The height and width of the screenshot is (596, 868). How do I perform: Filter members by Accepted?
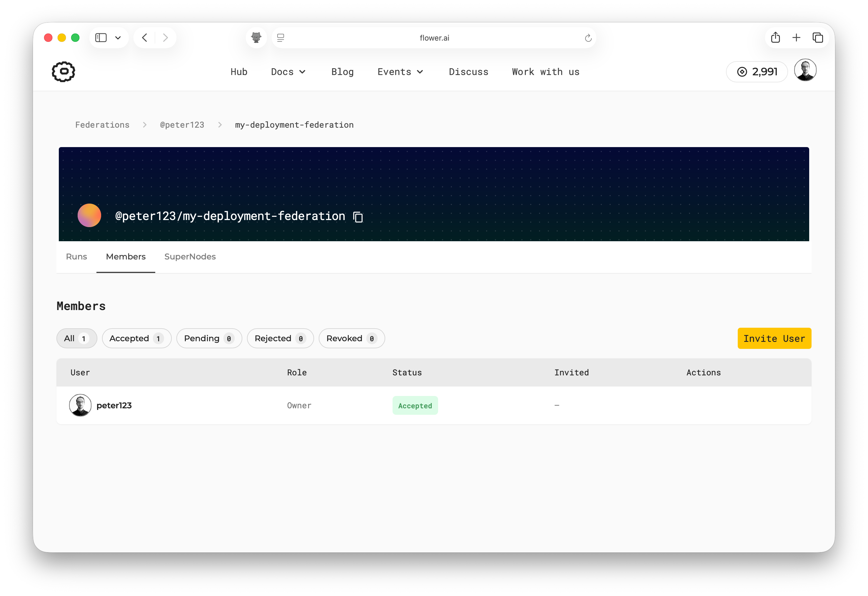[137, 339]
